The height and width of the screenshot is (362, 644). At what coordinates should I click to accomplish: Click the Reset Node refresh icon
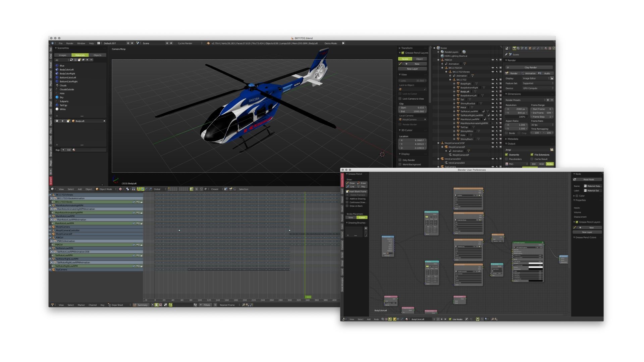(x=575, y=180)
